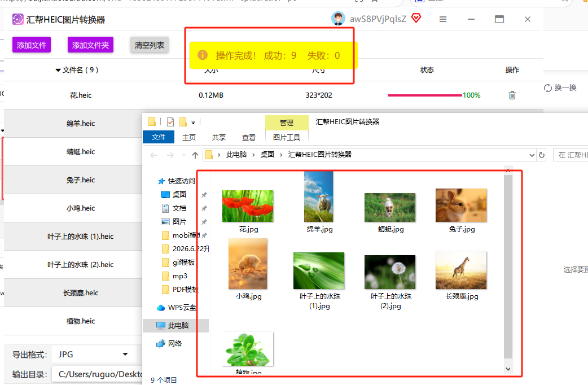The height and width of the screenshot is (385, 588).
Task: Click the Explorer vertical scrollbar track
Action: [x=508, y=266]
